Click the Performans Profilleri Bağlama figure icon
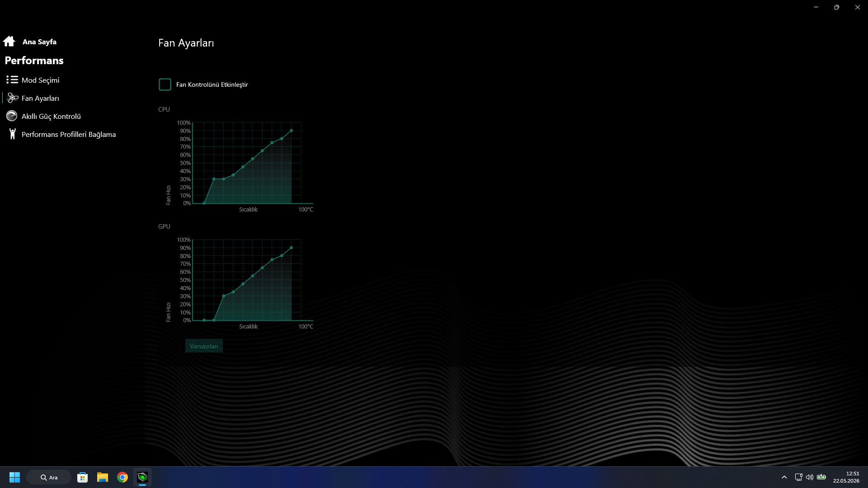Screen dimensions: 868x488 (13, 134)
